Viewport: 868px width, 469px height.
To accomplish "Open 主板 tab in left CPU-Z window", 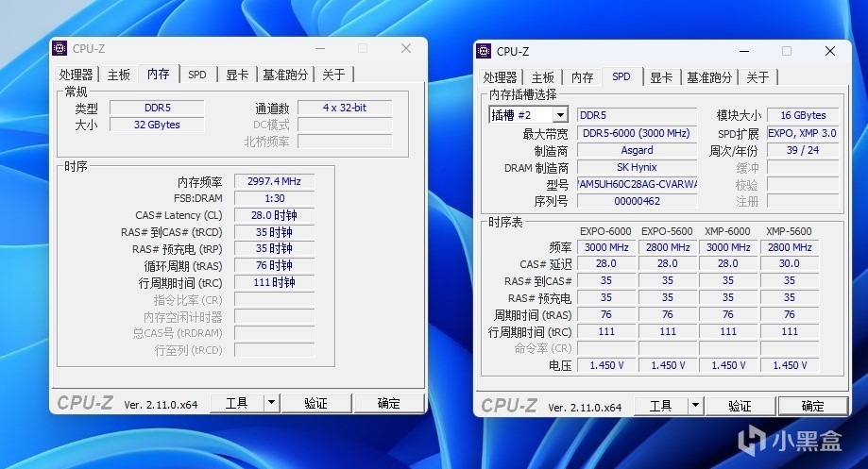I will 118,75.
